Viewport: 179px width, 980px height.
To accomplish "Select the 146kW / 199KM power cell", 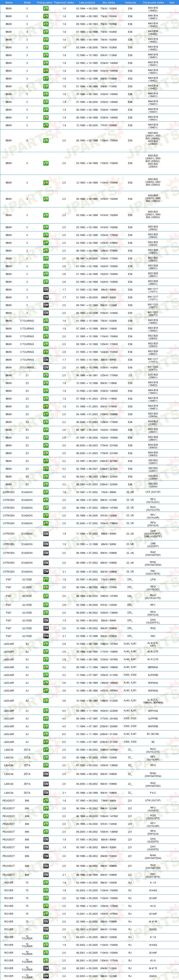I will (x=109, y=667).
